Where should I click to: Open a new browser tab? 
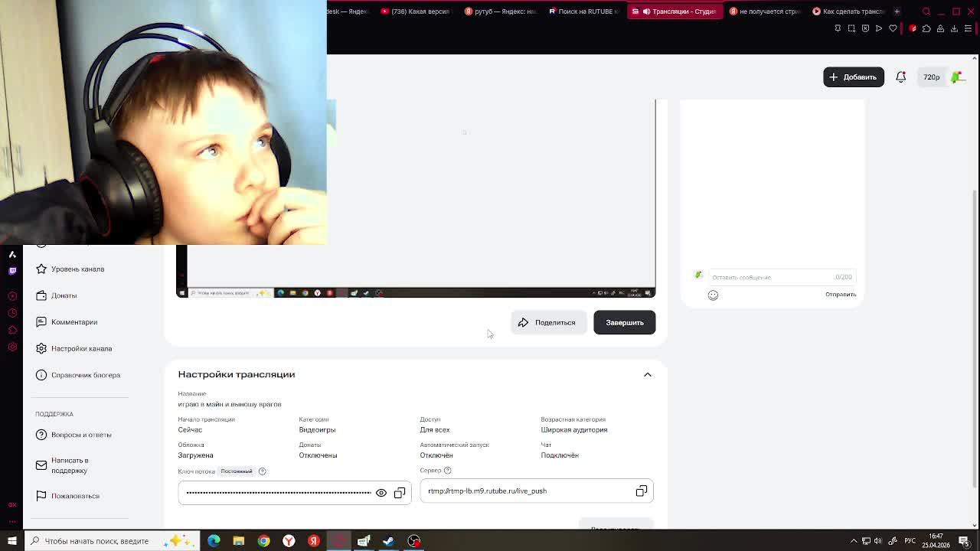(x=897, y=11)
